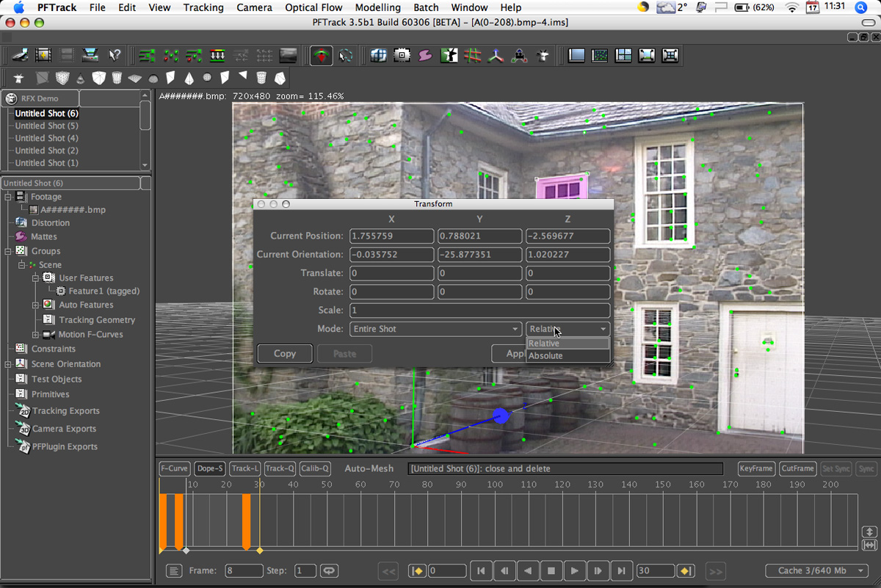881x588 pixels.
Task: Open the Entire Shot mode dropdown
Action: (436, 329)
